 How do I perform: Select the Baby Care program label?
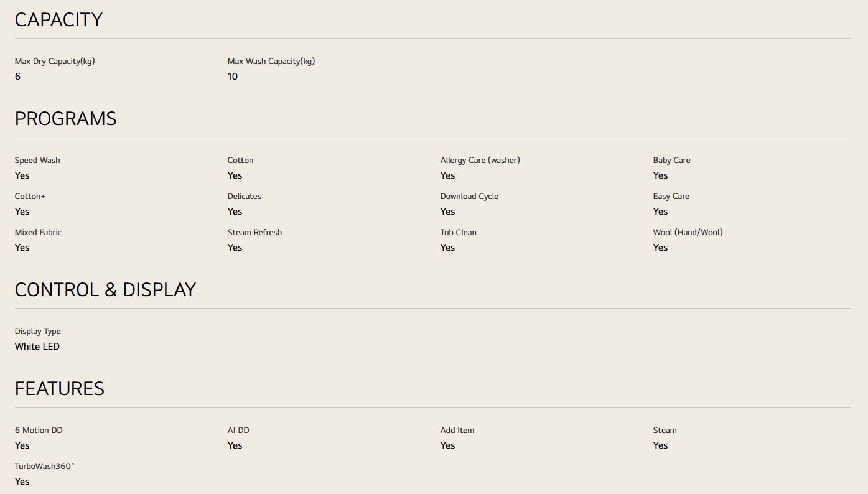671,161
